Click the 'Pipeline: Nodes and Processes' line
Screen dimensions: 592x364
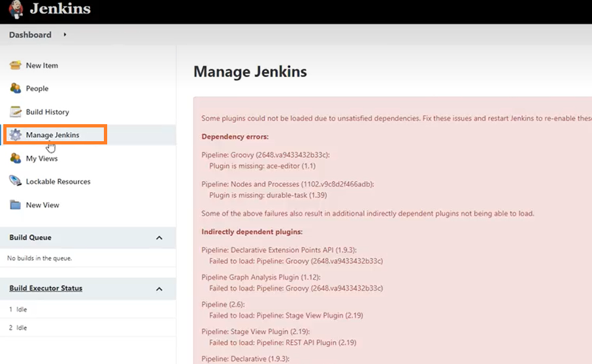tap(288, 184)
